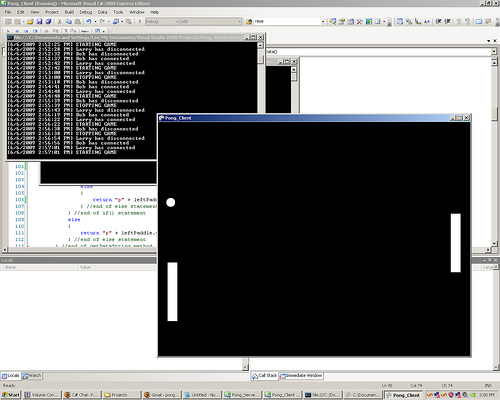Click the Undo arrow icon

click(x=89, y=22)
